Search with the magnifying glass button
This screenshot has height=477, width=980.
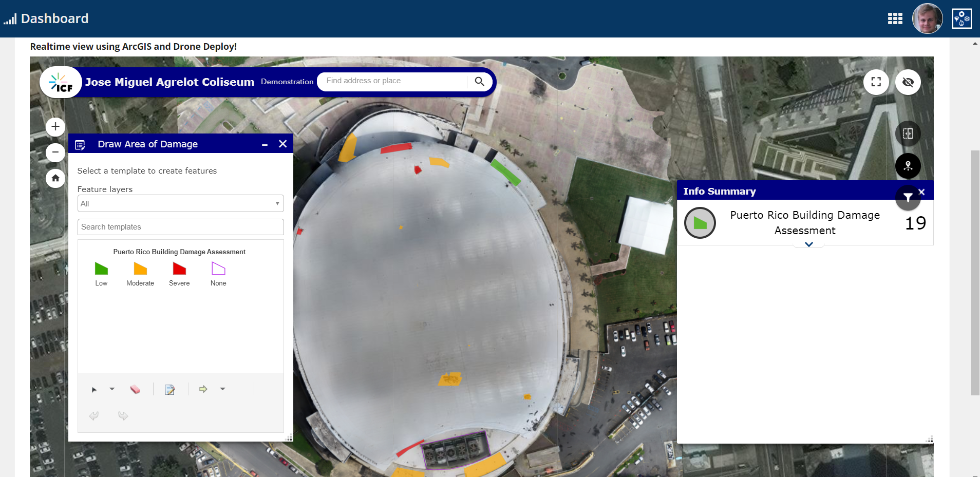point(479,81)
